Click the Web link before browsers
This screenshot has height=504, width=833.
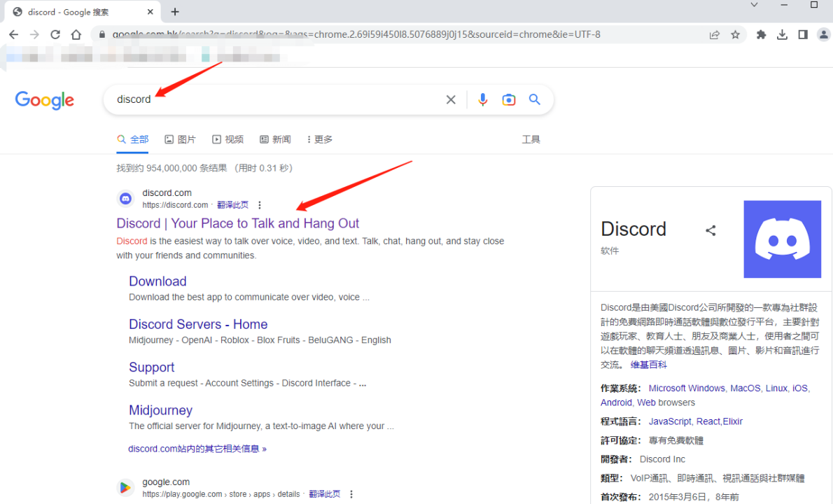pyautogui.click(x=646, y=402)
